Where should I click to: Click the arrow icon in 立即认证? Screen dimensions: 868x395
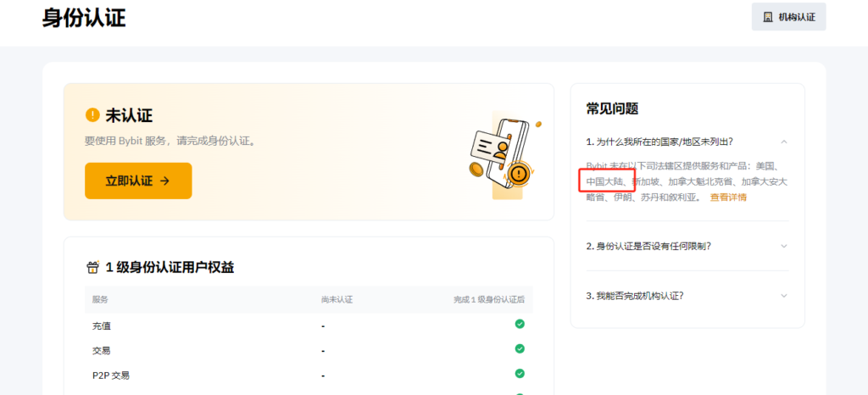164,181
